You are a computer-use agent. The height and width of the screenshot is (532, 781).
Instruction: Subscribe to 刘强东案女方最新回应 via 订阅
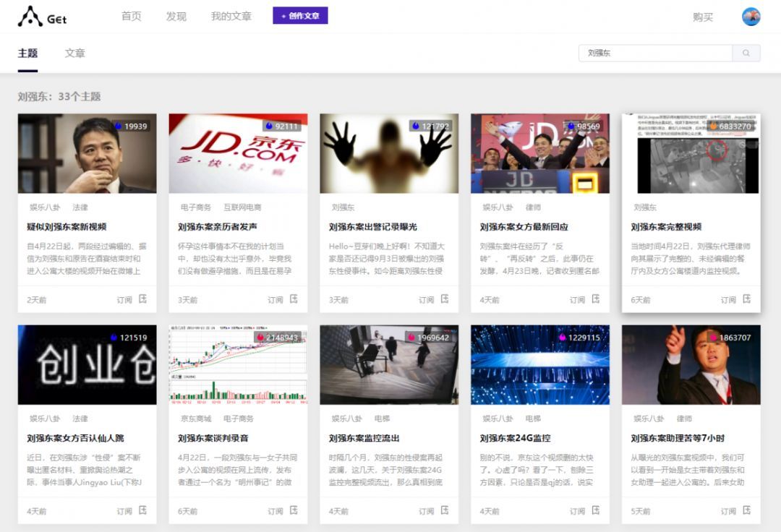[x=577, y=299]
